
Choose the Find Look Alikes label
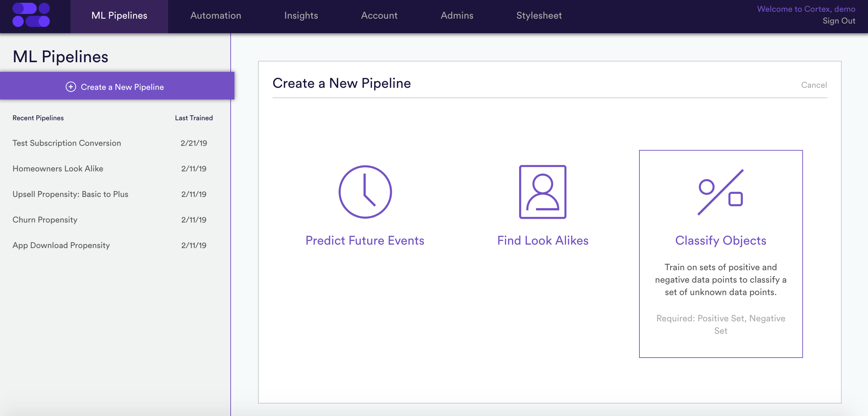pos(543,240)
